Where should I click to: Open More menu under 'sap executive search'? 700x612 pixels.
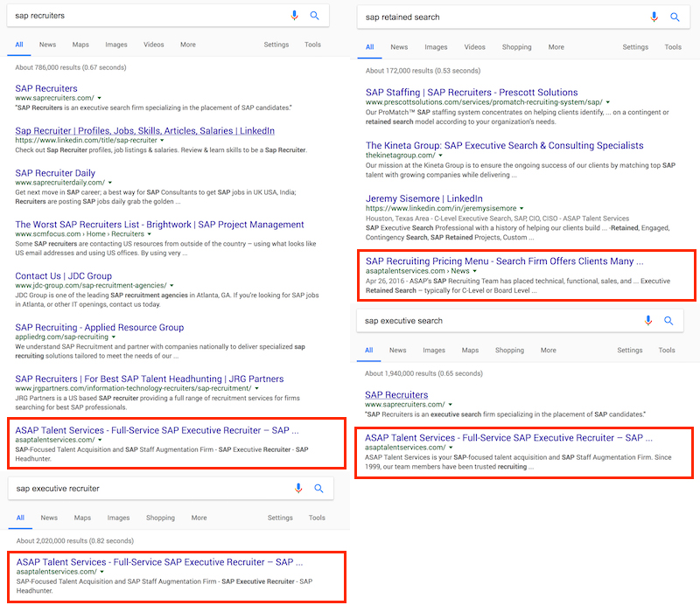coord(549,351)
